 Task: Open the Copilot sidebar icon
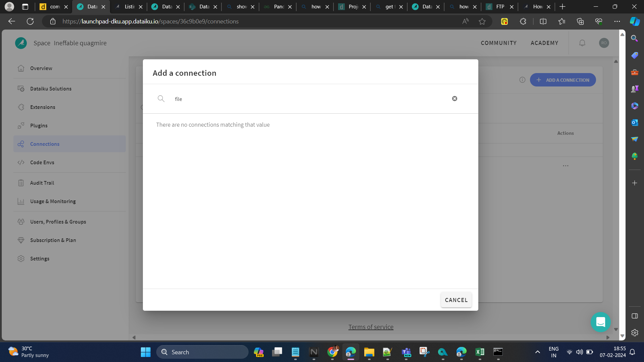(x=635, y=21)
